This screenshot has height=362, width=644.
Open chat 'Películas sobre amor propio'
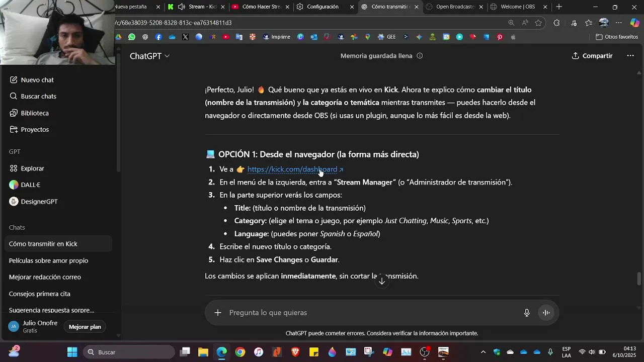pyautogui.click(x=58, y=260)
